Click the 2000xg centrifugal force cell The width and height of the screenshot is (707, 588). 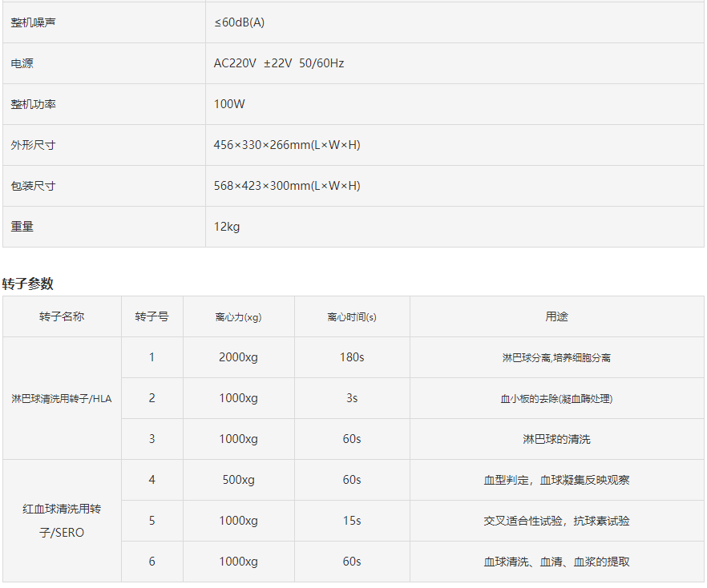point(238,357)
